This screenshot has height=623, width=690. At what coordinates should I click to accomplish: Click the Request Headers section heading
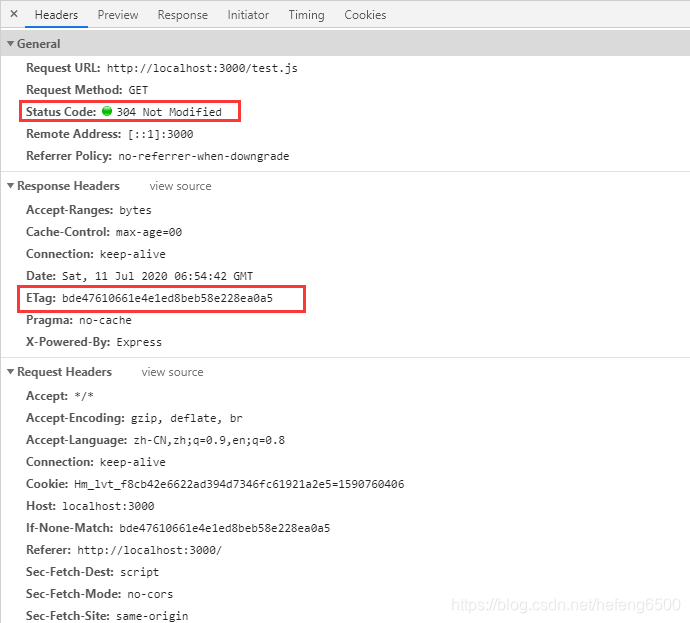(x=64, y=372)
